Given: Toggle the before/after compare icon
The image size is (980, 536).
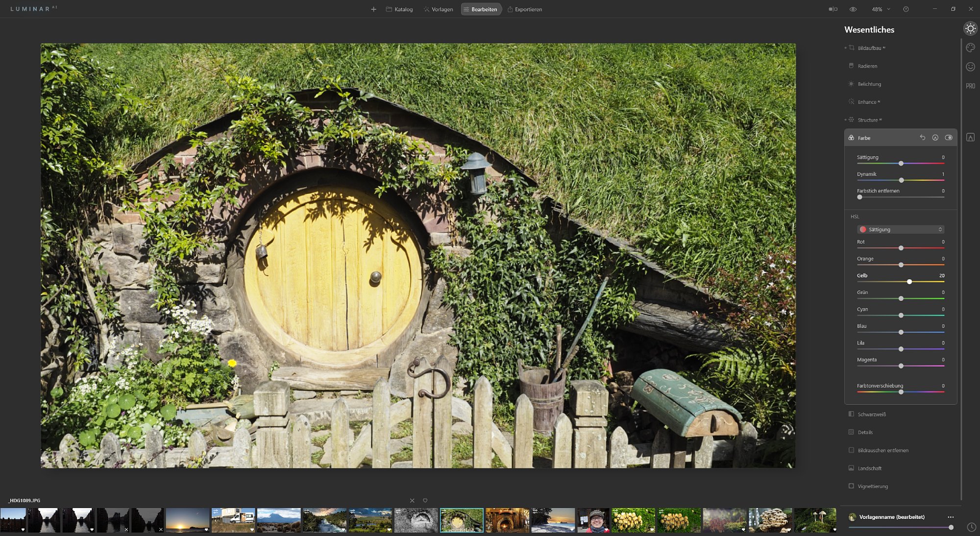Looking at the screenshot, I should [833, 9].
